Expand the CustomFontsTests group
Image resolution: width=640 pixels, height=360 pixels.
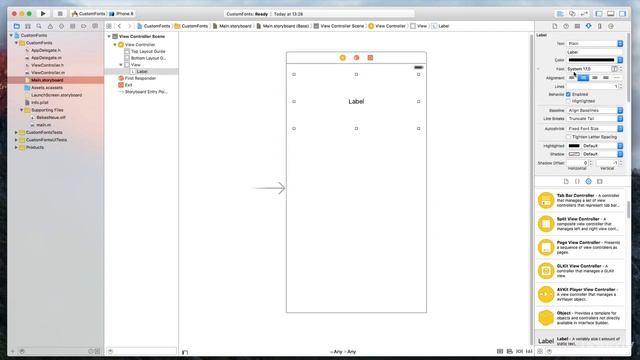pyautogui.click(x=16, y=132)
